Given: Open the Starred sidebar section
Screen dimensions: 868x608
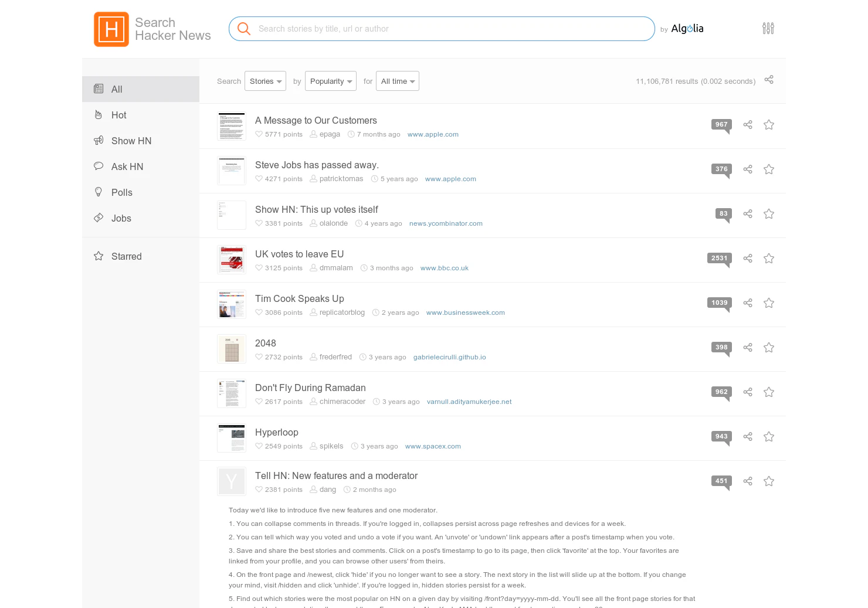Looking at the screenshot, I should [141, 256].
